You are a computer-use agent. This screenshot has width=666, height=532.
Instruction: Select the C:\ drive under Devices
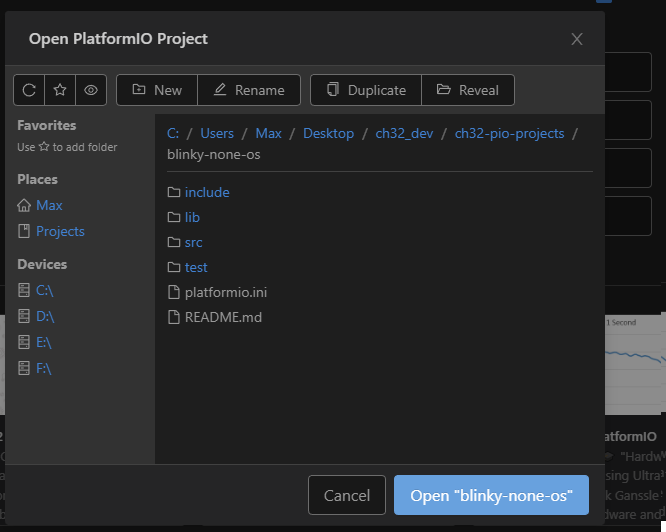45,290
